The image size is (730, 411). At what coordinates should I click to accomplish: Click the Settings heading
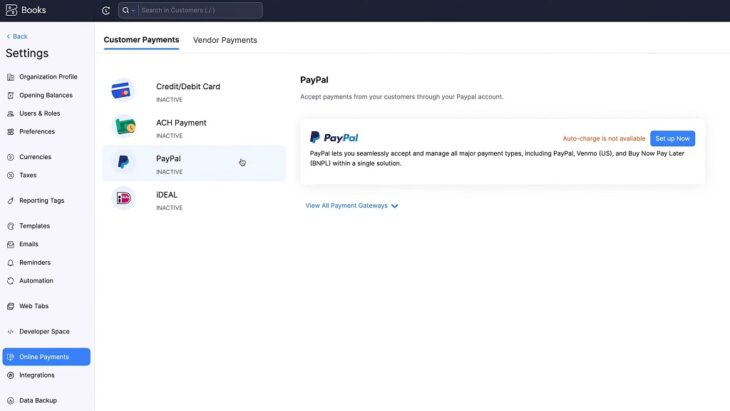click(x=27, y=53)
